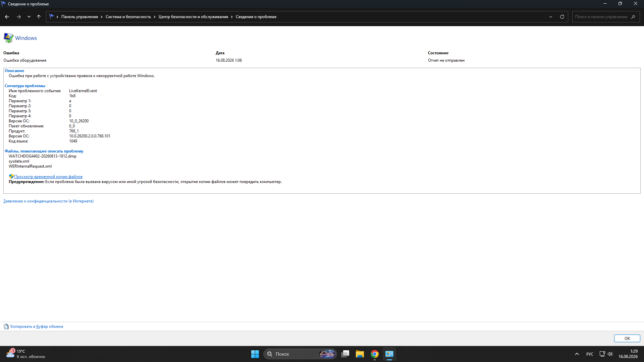Open recent locations dropdown chevron

click(x=29, y=17)
